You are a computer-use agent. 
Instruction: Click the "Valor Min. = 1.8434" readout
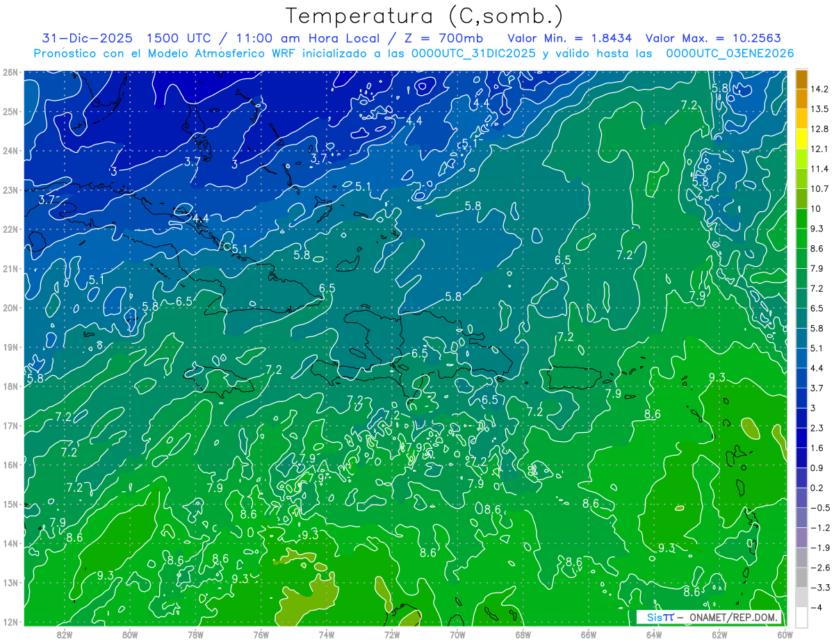tap(570, 38)
